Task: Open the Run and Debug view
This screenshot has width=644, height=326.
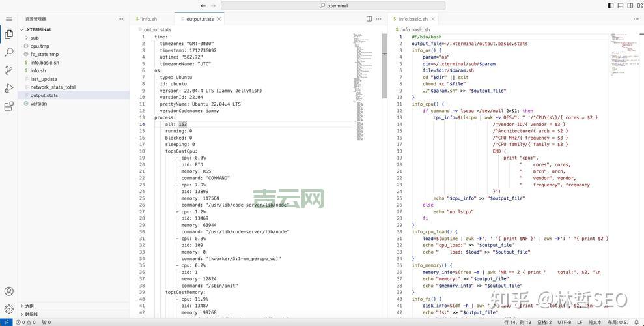Action: click(8, 88)
